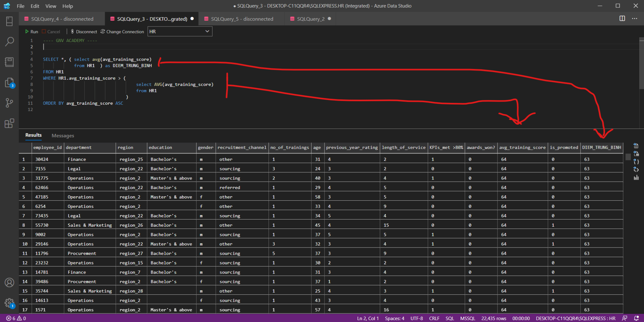Open editor More Actions ellipsis

coord(635,19)
